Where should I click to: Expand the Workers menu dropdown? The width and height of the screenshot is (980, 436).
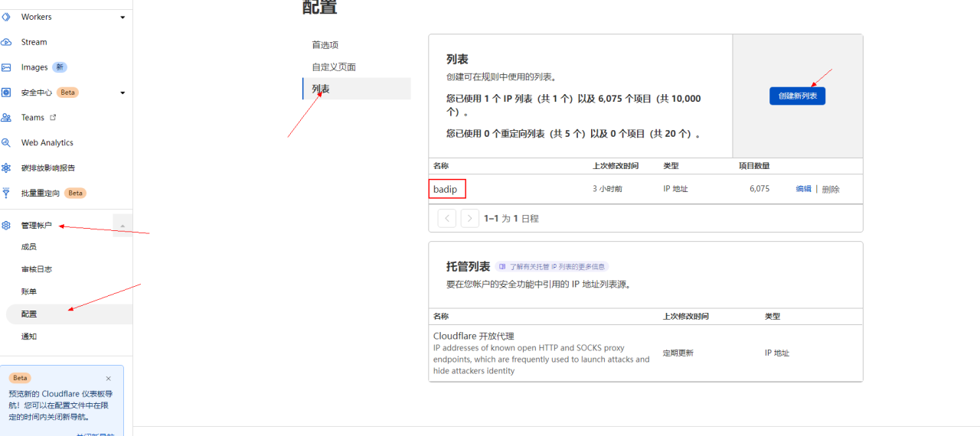(122, 17)
